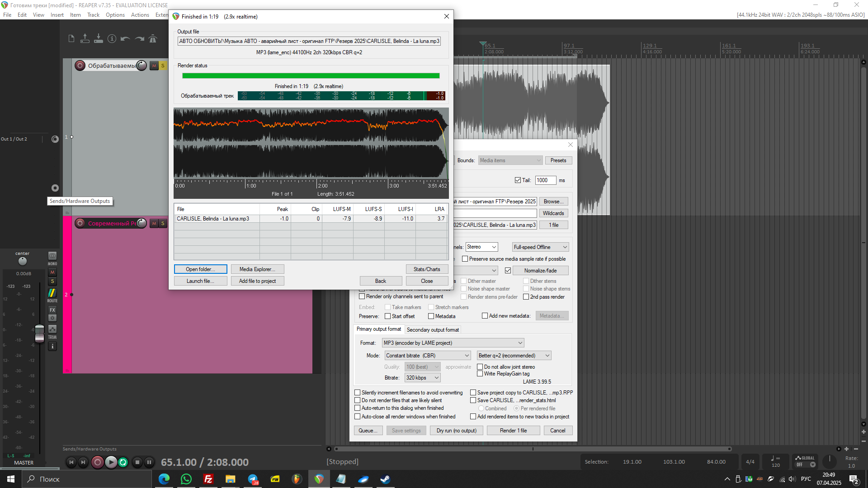Check Add rendered items to new tracks

coord(473,417)
